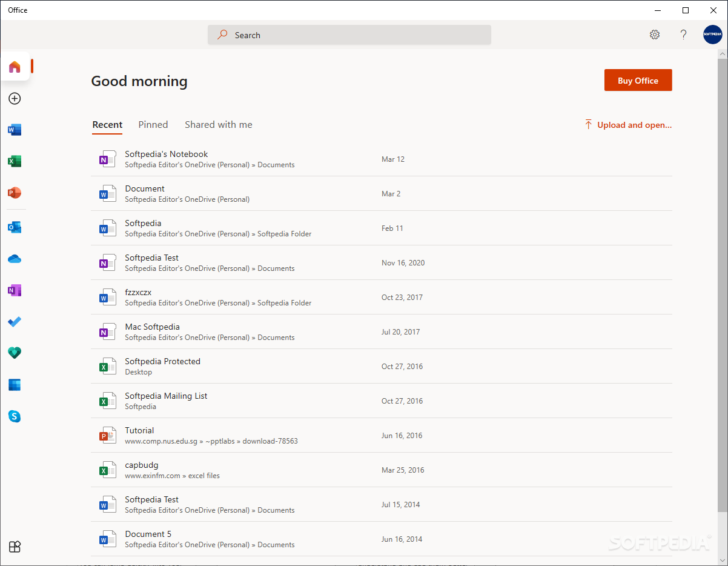Viewport: 728px width, 566px height.
Task: Click the date Mar 12
Action: pos(393,159)
